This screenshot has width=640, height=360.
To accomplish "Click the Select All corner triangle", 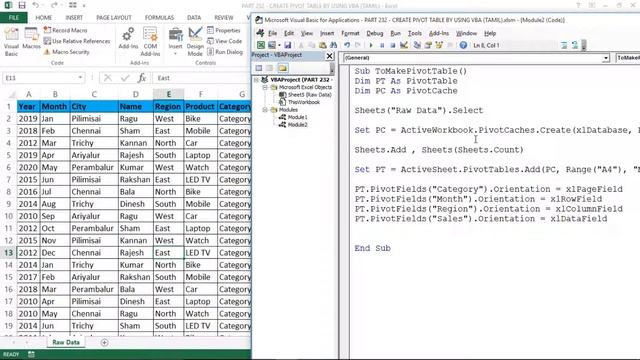I will coord(11,95).
